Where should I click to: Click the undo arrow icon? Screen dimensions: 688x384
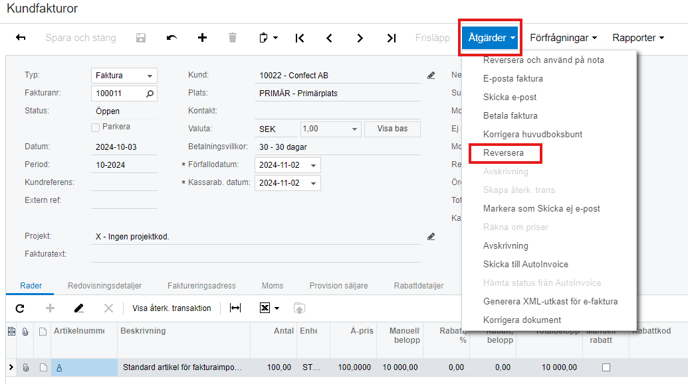coord(172,38)
